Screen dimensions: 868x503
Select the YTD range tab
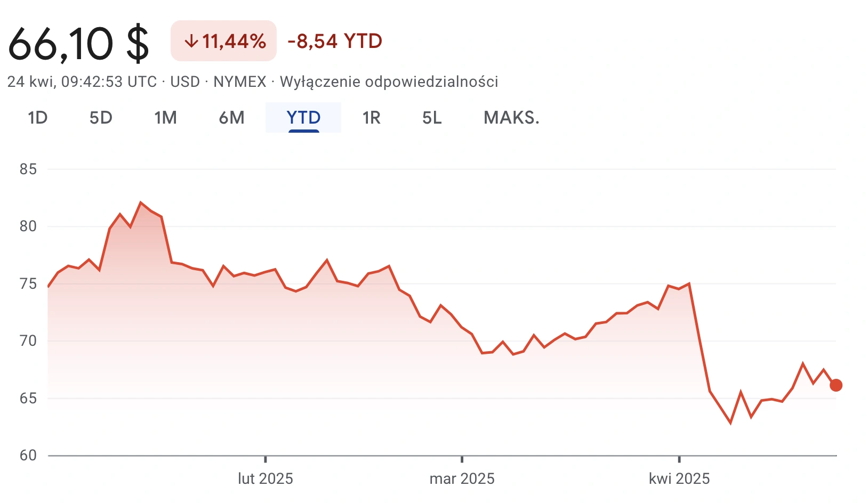coord(303,118)
